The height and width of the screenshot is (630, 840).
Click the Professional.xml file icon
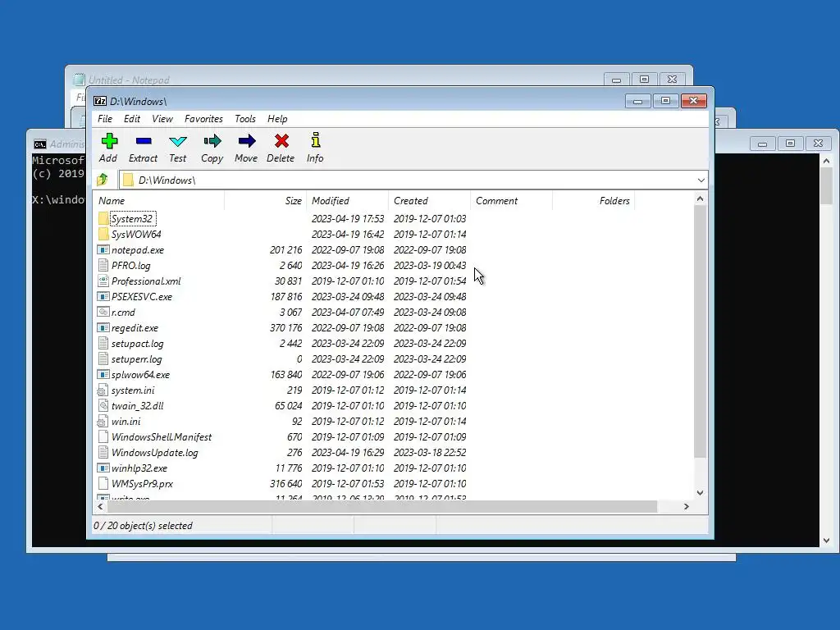click(x=103, y=281)
